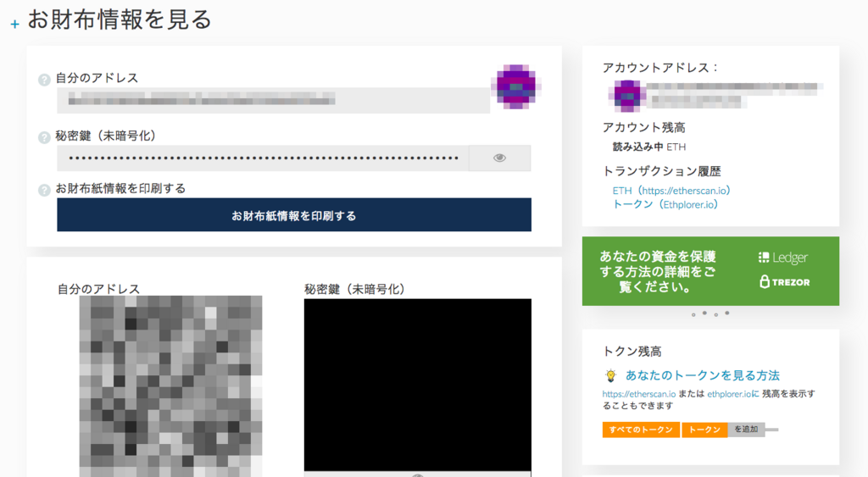The height and width of the screenshot is (477, 868).
Task: Click the アカウント残高 heading
Action: pos(644,128)
